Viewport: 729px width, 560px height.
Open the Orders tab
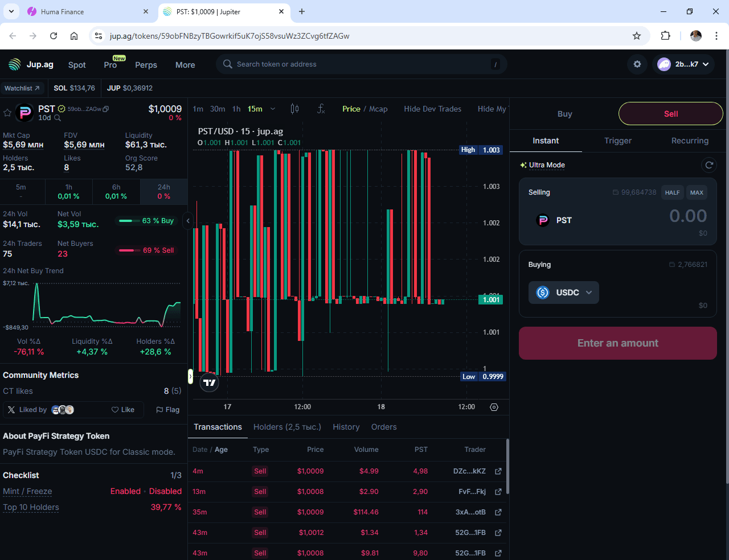[x=384, y=427]
